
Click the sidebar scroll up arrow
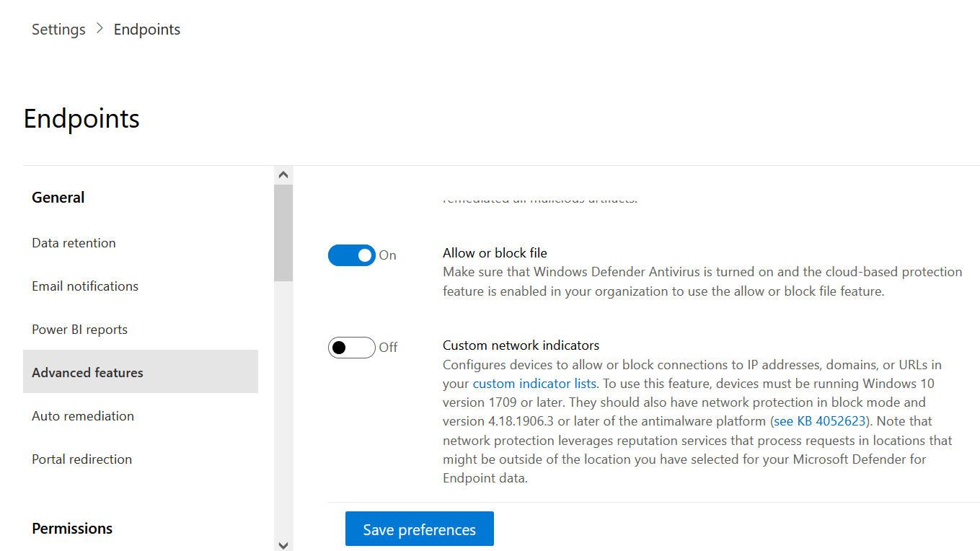(x=283, y=175)
